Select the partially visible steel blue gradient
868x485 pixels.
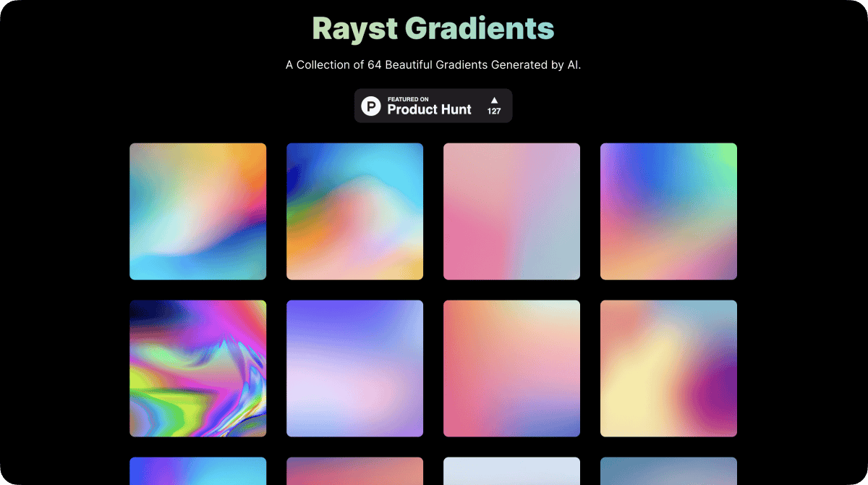(668, 471)
